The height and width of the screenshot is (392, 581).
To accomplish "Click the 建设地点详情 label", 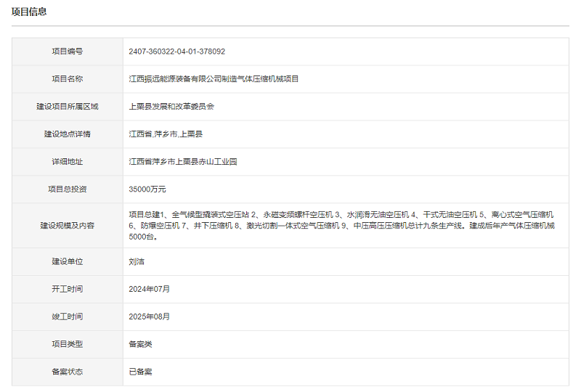I will 68,134.
